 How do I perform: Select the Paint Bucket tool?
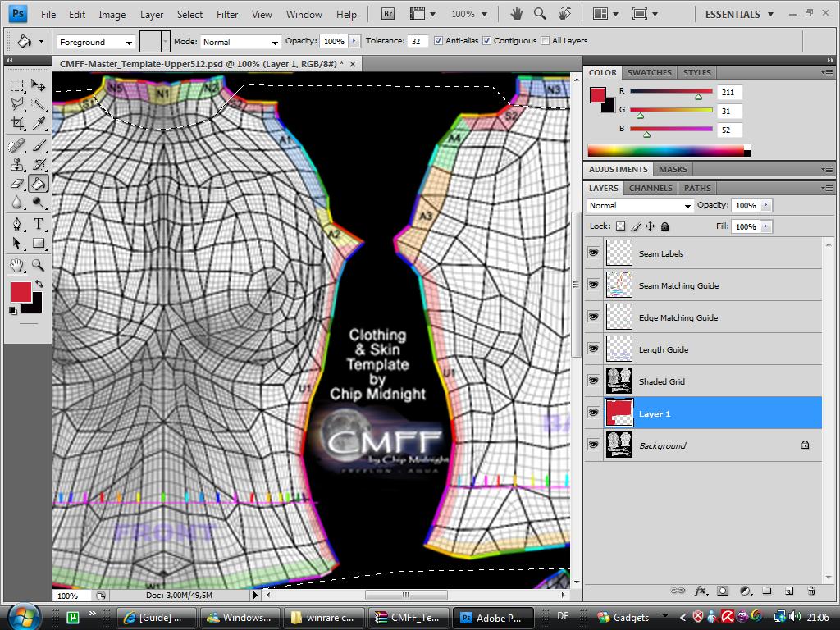38,184
